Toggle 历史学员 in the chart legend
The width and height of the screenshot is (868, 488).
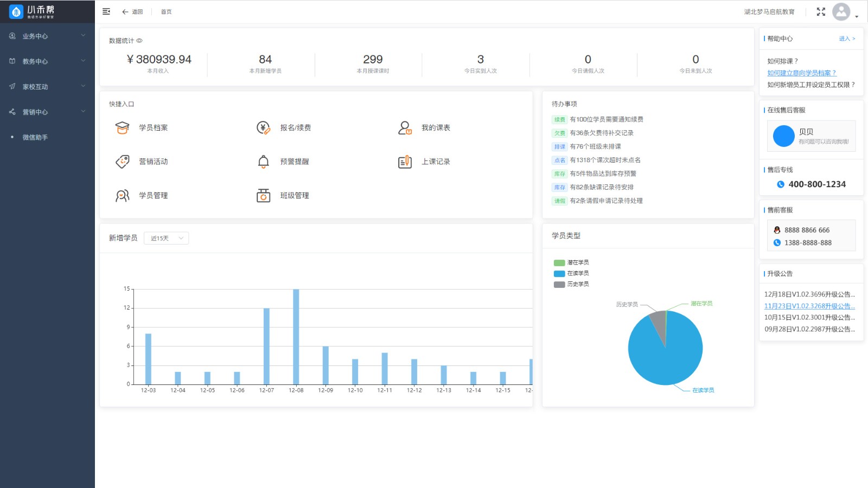[x=571, y=284]
